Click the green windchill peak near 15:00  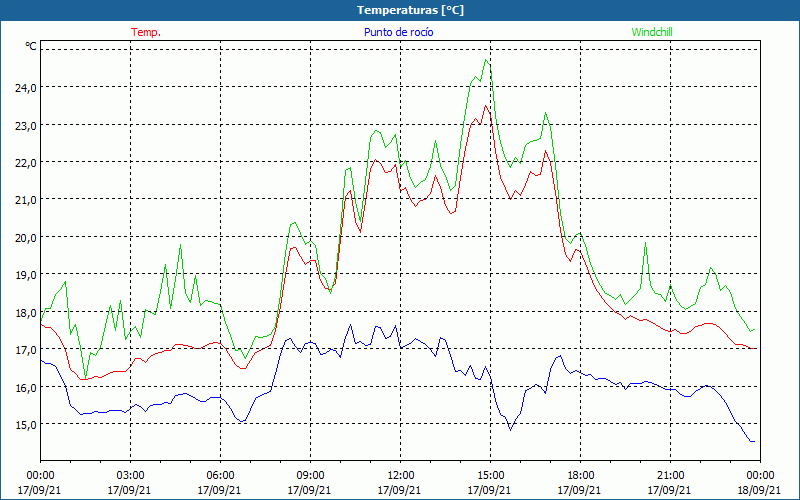pyautogui.click(x=486, y=60)
